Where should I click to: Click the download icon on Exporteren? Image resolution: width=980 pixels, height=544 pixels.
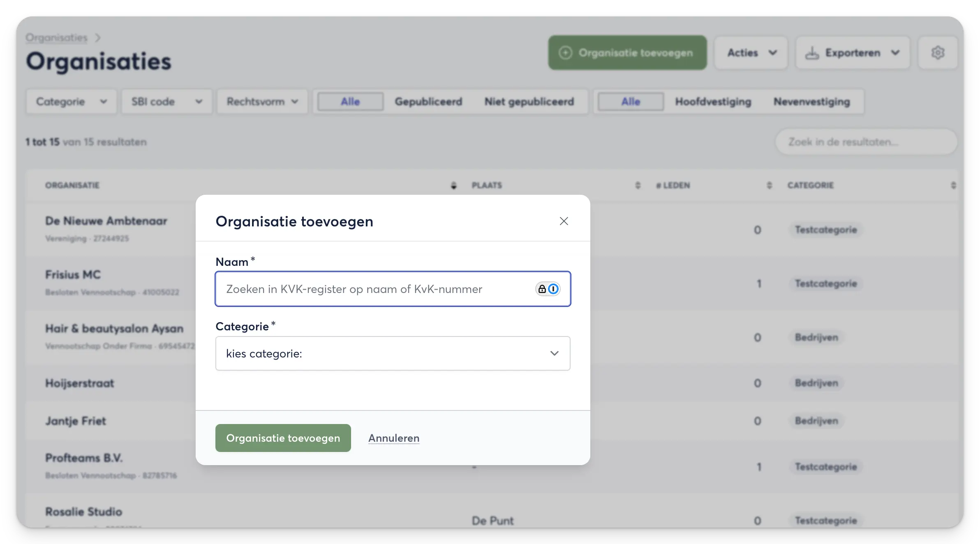812,53
